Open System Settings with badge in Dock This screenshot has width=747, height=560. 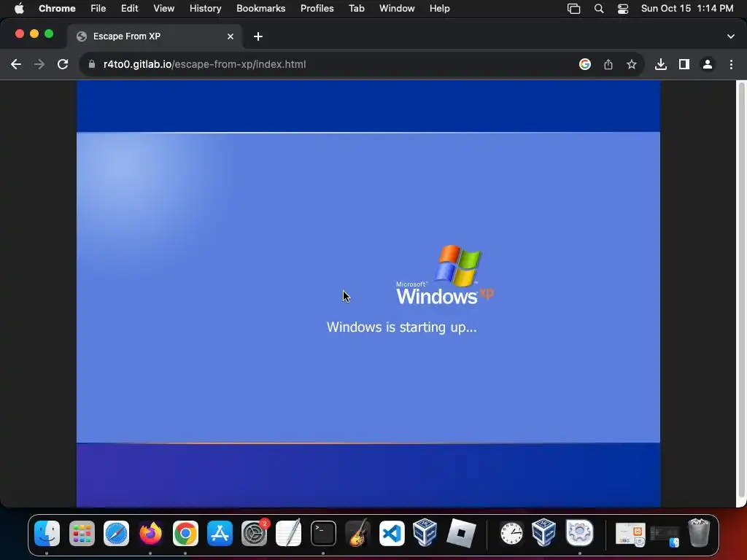coord(255,533)
